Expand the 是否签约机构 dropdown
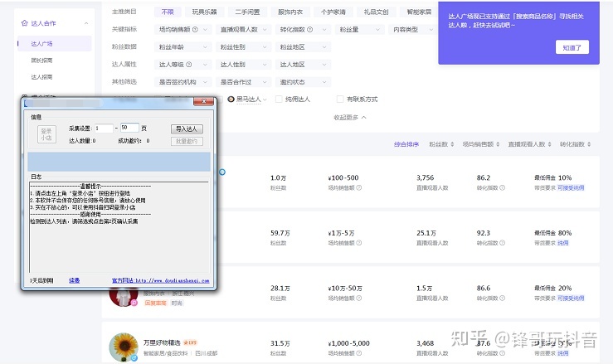This screenshot has width=613, height=364. point(182,82)
